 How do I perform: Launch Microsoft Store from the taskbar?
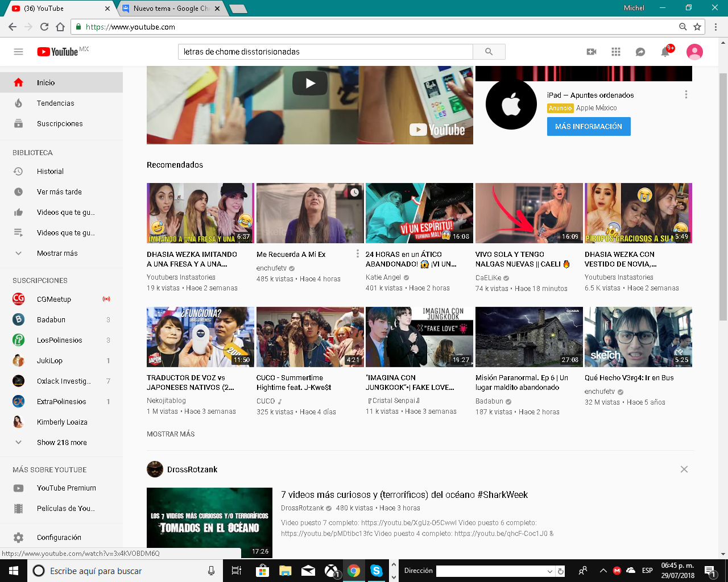click(262, 571)
